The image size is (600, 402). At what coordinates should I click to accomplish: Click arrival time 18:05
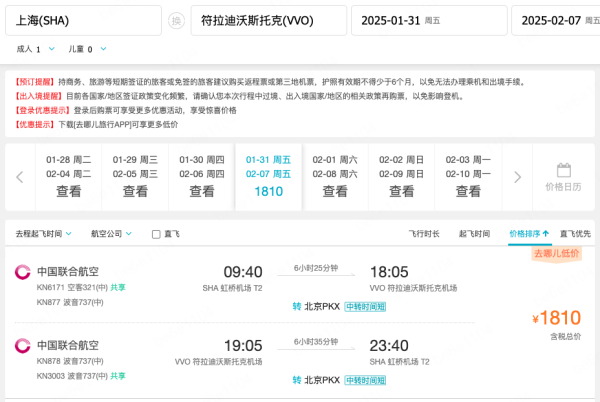pyautogui.click(x=389, y=272)
